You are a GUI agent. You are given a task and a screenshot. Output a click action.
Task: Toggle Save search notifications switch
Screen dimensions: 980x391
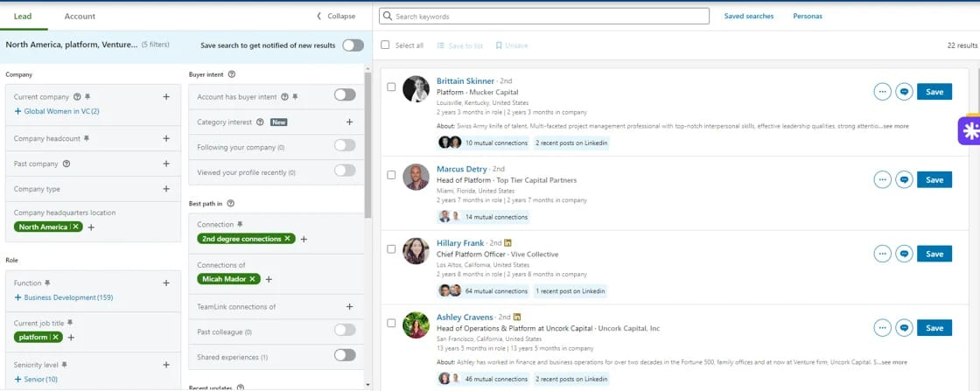tap(353, 45)
